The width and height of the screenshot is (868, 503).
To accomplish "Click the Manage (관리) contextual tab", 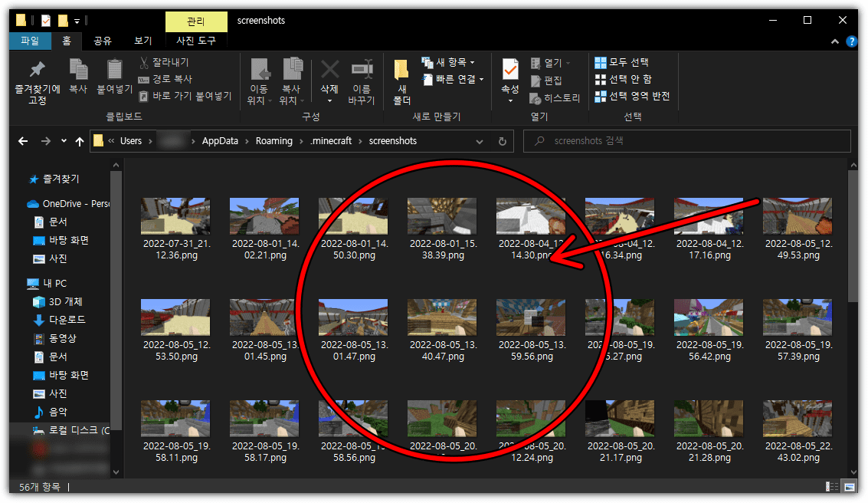I will click(x=196, y=21).
